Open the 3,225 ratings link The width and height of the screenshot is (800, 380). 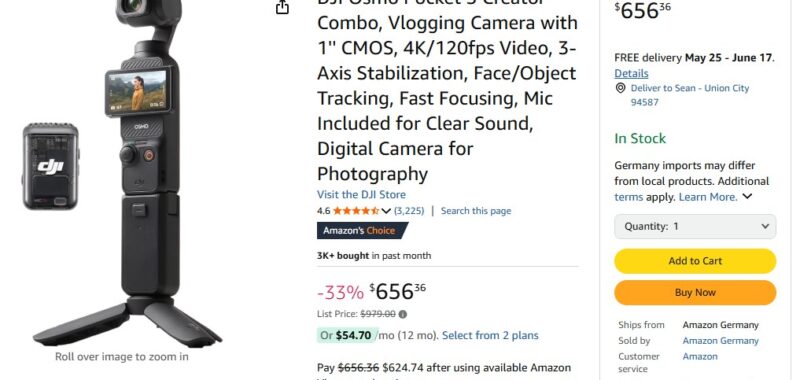(x=409, y=211)
